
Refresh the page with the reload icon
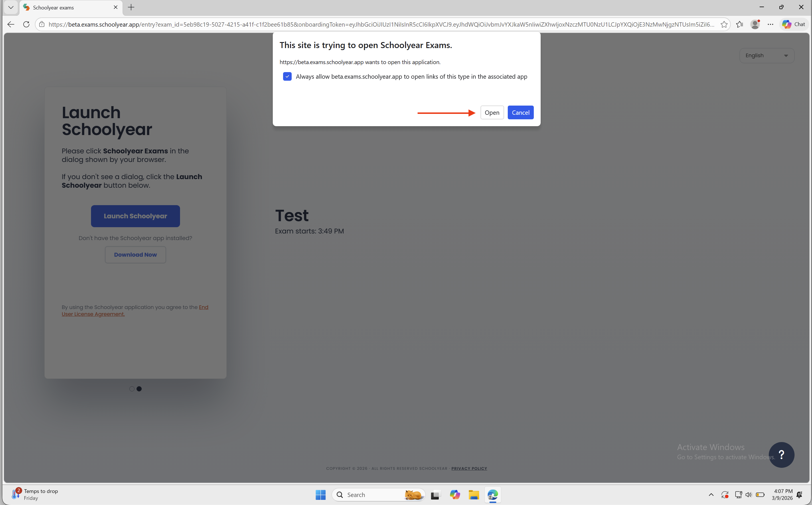[x=26, y=24]
